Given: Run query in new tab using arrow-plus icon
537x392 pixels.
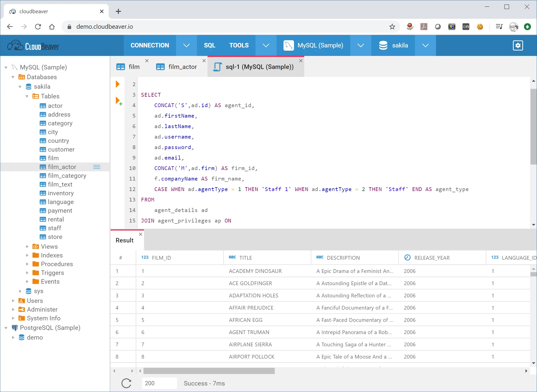Looking at the screenshot, I should (118, 101).
